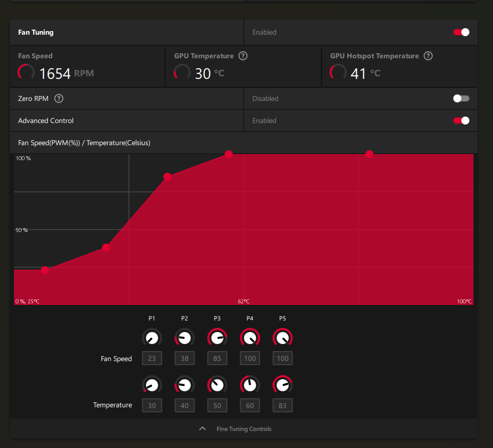Click the last curve point at 100 percent
Screen dimensions: 493x448
[x=369, y=154]
